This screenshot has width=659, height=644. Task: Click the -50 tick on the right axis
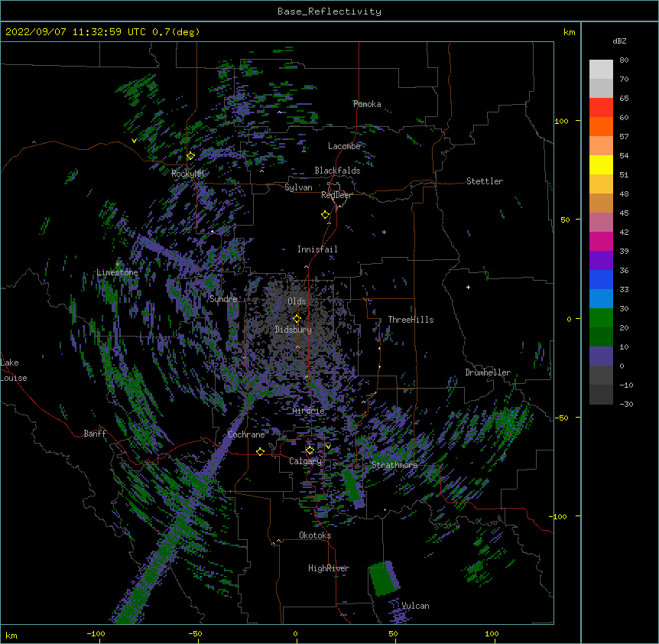[561, 418]
